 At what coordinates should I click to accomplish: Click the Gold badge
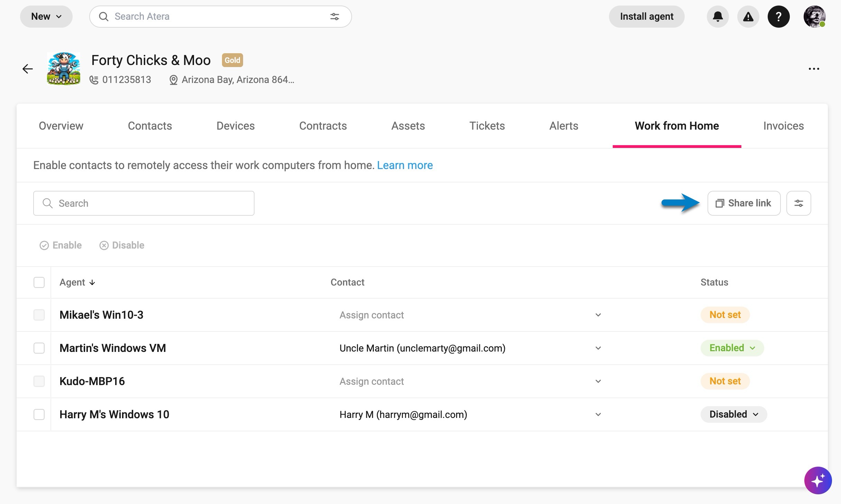[232, 60]
